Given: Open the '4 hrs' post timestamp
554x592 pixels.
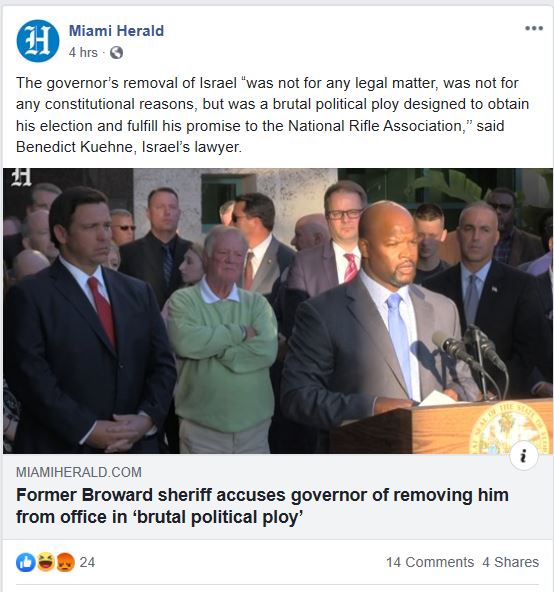Looking at the screenshot, I should tap(83, 52).
